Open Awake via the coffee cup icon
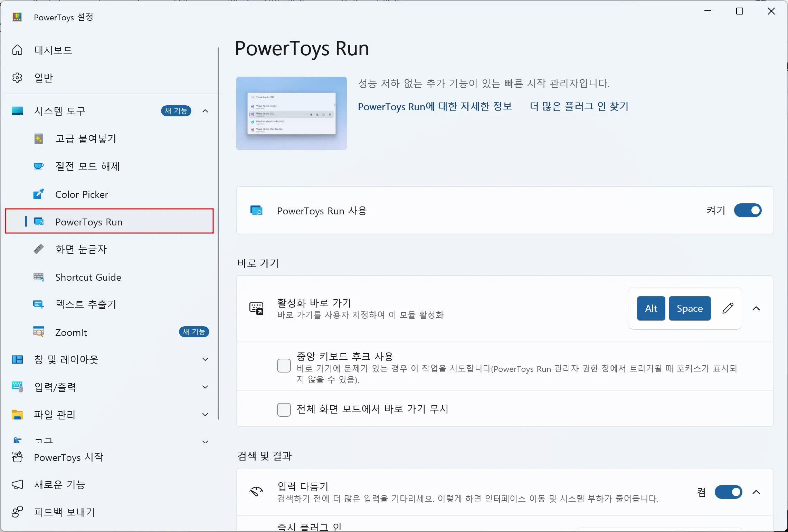 point(38,166)
